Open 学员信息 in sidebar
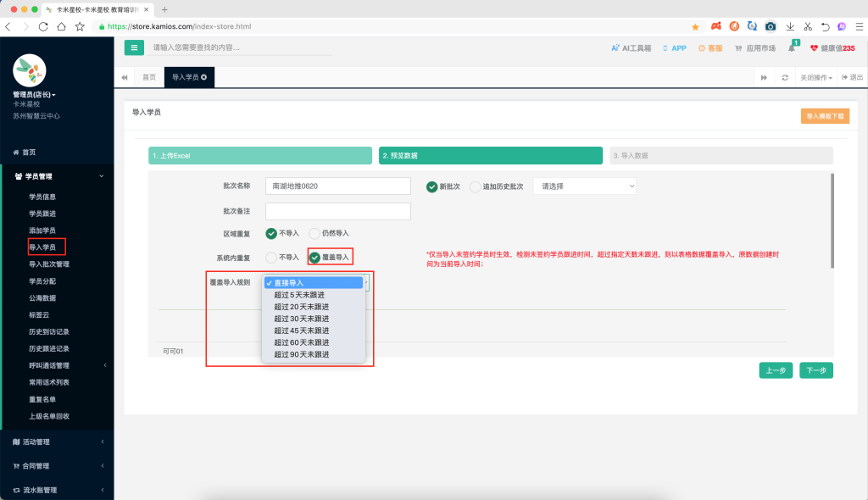 coord(42,197)
